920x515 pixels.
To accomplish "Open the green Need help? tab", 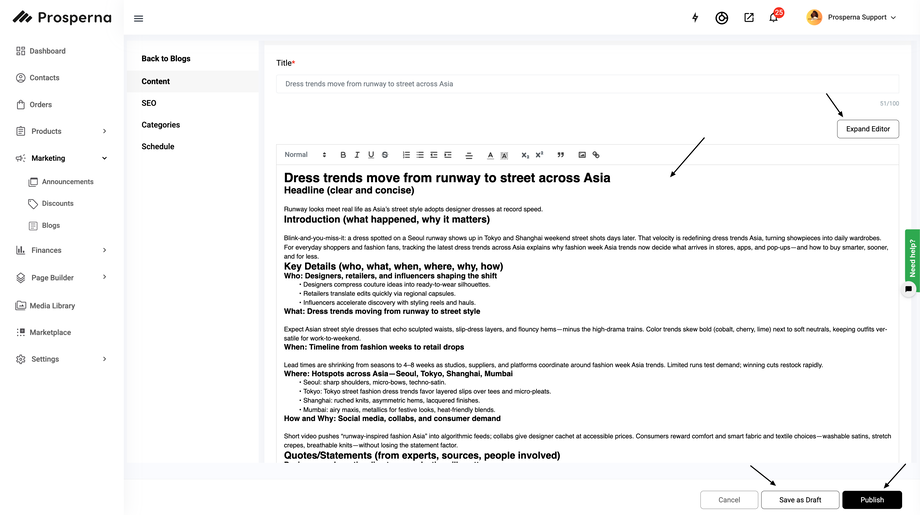I will 912,258.
